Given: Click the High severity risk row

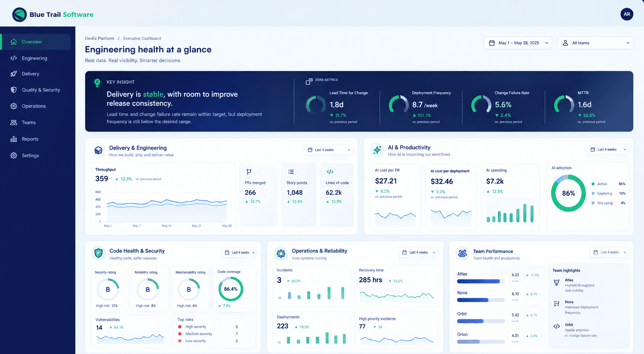Looking at the screenshot, I should (x=208, y=327).
